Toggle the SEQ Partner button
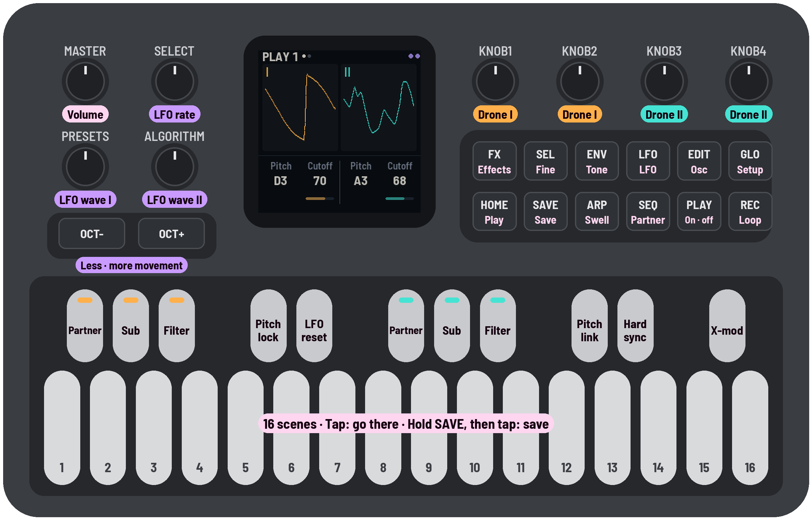The image size is (812, 520). (648, 211)
